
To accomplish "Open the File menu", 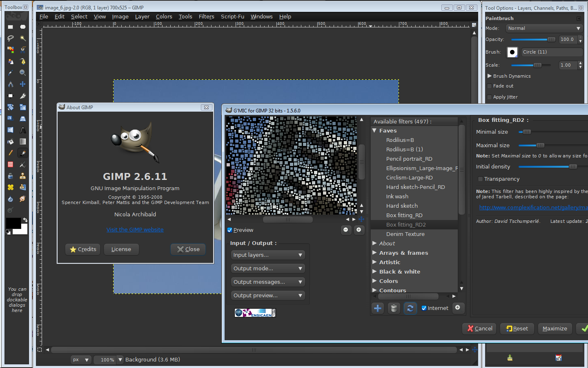I will [x=44, y=17].
